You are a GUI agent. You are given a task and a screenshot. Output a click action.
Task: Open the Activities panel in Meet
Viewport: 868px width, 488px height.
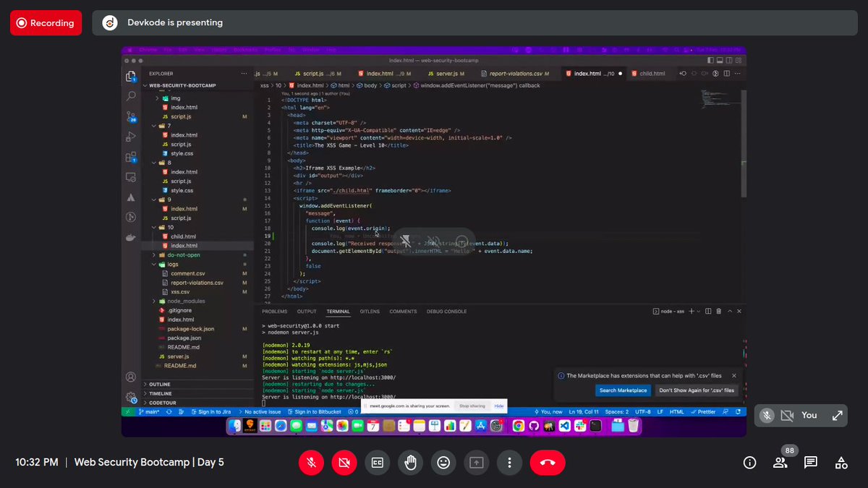pos(841,463)
